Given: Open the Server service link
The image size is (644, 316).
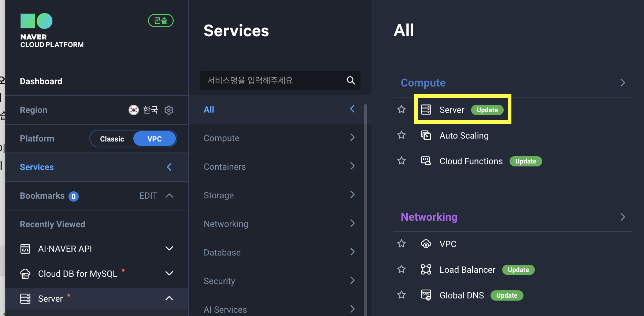Looking at the screenshot, I should 452,110.
